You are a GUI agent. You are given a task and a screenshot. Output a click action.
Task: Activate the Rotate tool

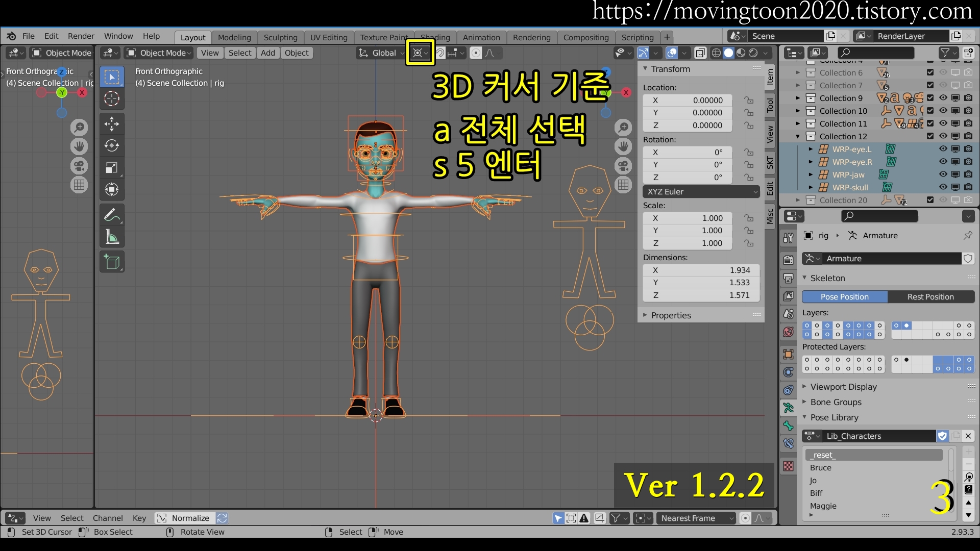point(112,146)
